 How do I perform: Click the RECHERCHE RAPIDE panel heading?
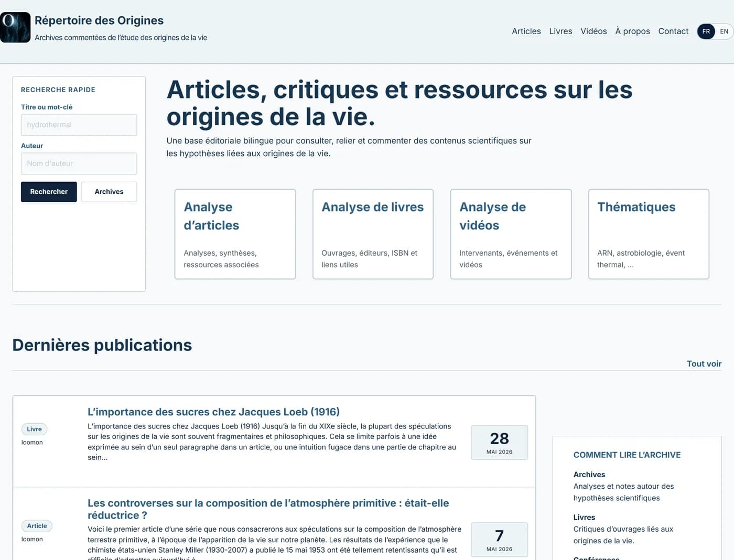58,90
